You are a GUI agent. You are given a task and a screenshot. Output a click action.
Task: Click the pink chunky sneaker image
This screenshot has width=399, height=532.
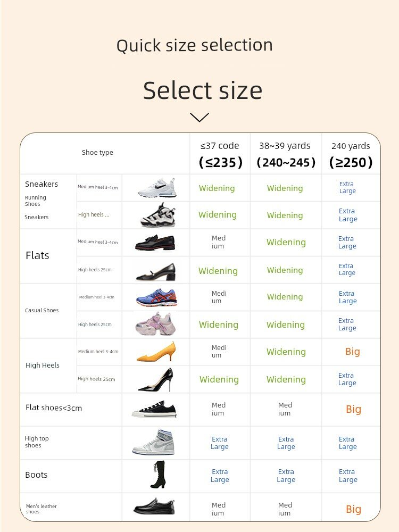[x=156, y=324]
